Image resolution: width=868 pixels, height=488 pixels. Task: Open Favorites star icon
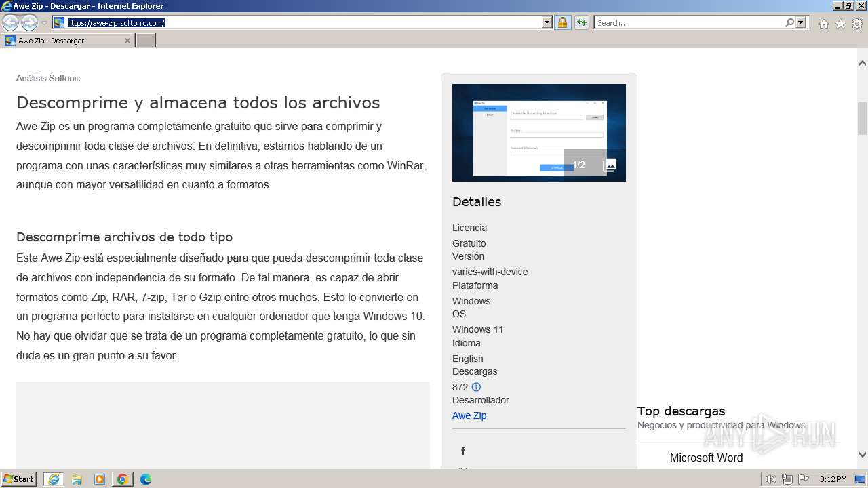[x=840, y=24]
